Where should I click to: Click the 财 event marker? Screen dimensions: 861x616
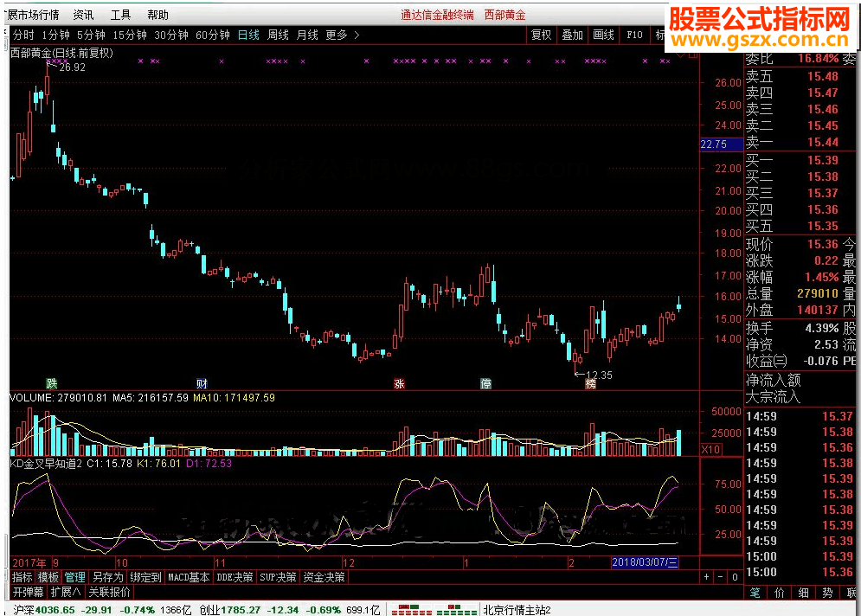(x=202, y=384)
